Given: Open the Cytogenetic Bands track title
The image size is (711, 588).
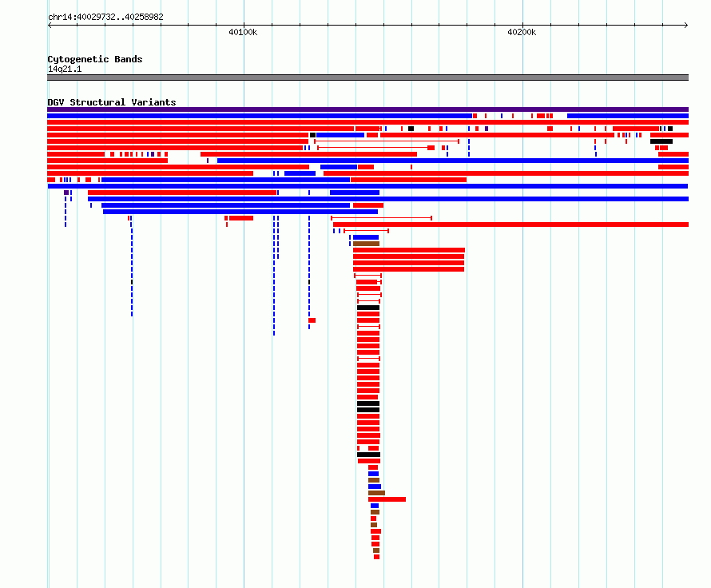Looking at the screenshot, I should [95, 59].
